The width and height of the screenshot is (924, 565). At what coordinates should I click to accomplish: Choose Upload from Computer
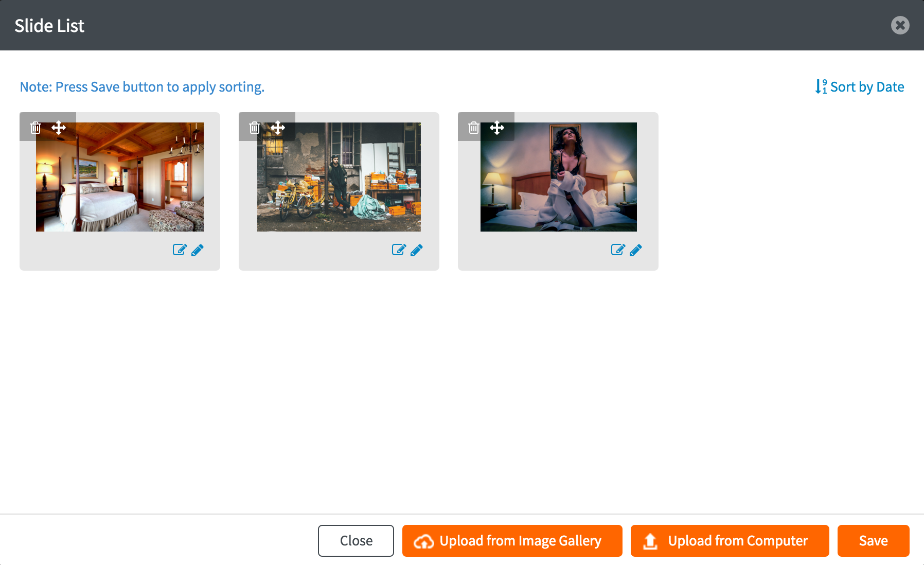[730, 541]
